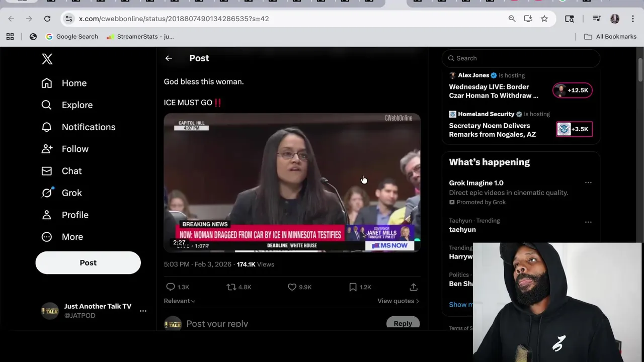Open Alex Jones Wednesday LIVE space
The height and width of the screenshot is (362, 644).
pyautogui.click(x=494, y=91)
